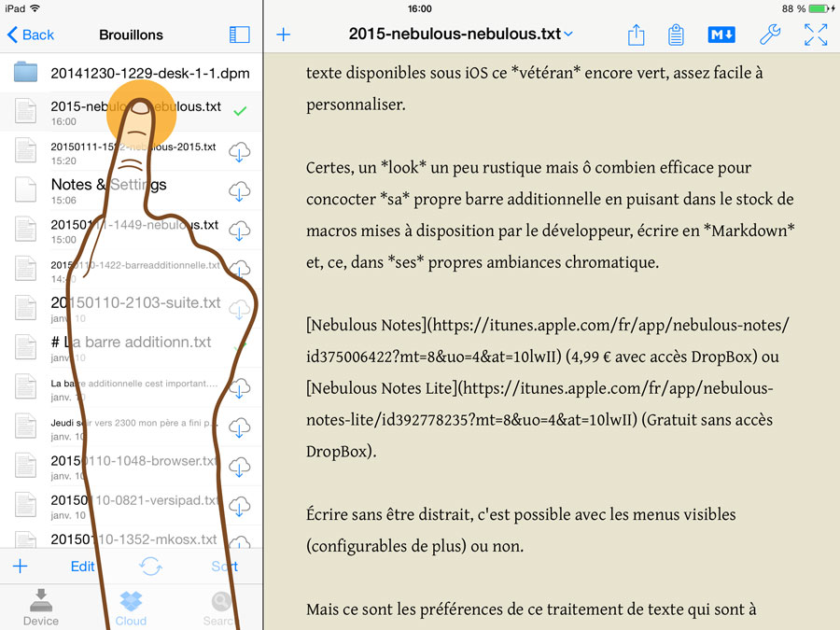Image resolution: width=840 pixels, height=630 pixels.
Task: Open the document title dropdown
Action: (461, 34)
